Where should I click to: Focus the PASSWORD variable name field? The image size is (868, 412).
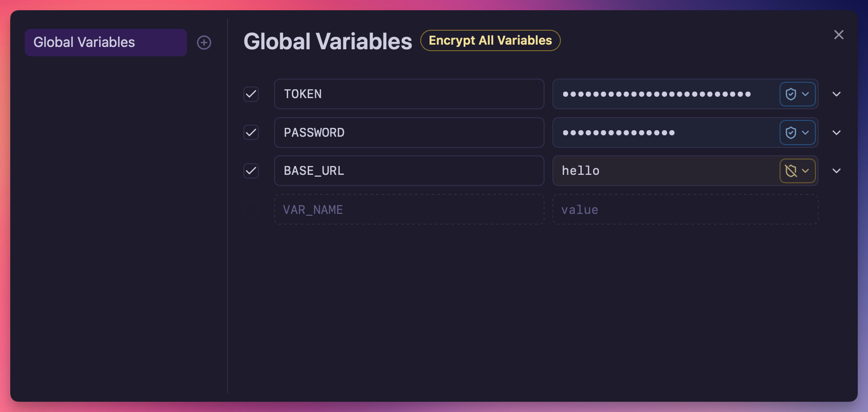coord(409,133)
